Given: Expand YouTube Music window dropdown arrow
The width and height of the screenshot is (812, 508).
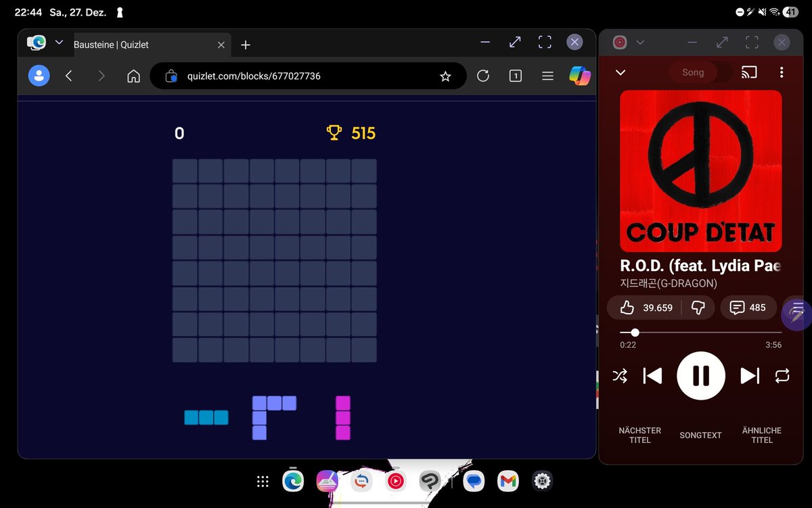Looking at the screenshot, I should 640,43.
